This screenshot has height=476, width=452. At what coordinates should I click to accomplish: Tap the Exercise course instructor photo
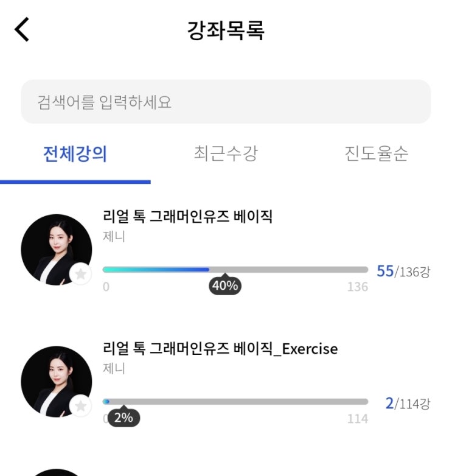(x=56, y=382)
